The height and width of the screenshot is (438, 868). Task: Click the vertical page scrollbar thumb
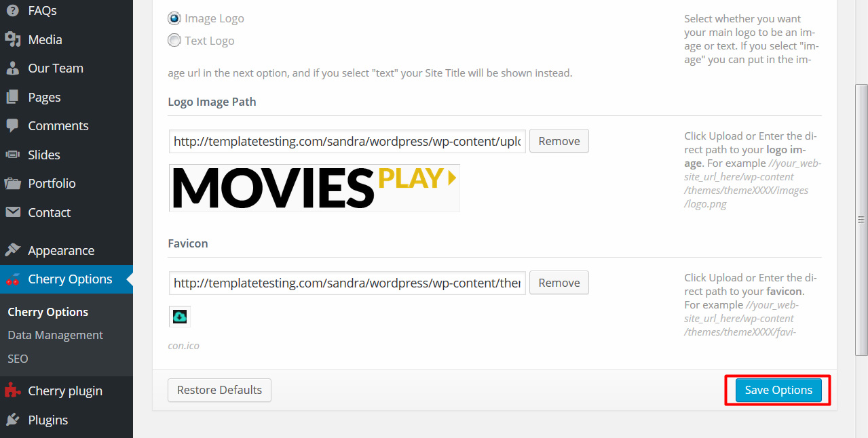(861, 220)
